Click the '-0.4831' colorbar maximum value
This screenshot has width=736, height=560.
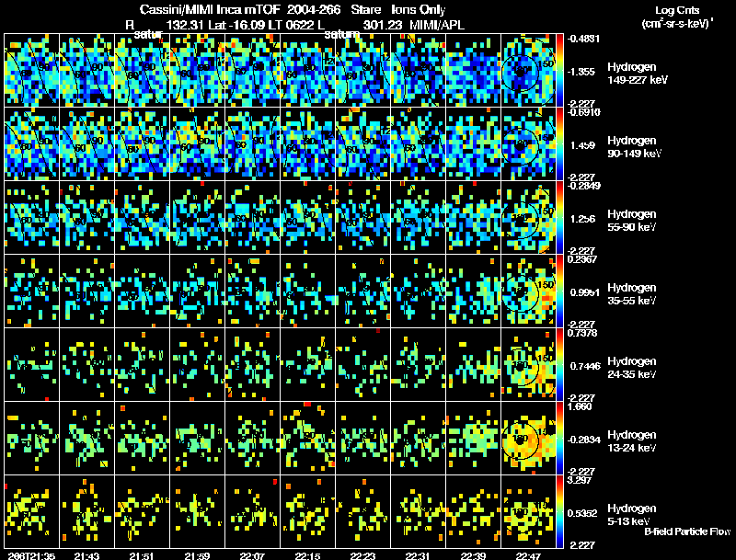583,39
